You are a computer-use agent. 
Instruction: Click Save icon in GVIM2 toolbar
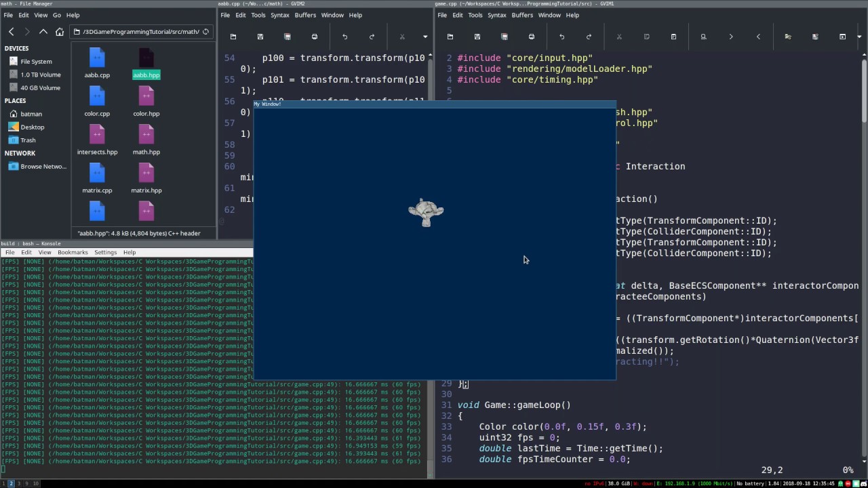click(x=260, y=37)
